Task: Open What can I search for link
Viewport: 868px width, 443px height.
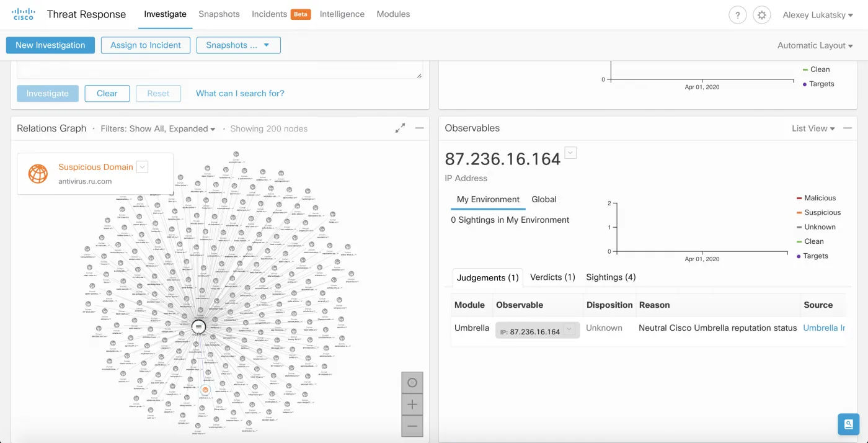Action: point(240,94)
